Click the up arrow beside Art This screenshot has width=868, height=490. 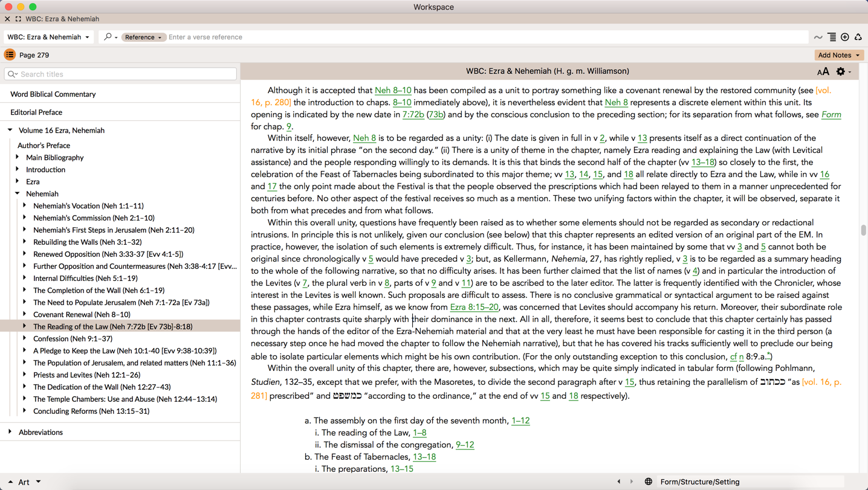pyautogui.click(x=10, y=482)
